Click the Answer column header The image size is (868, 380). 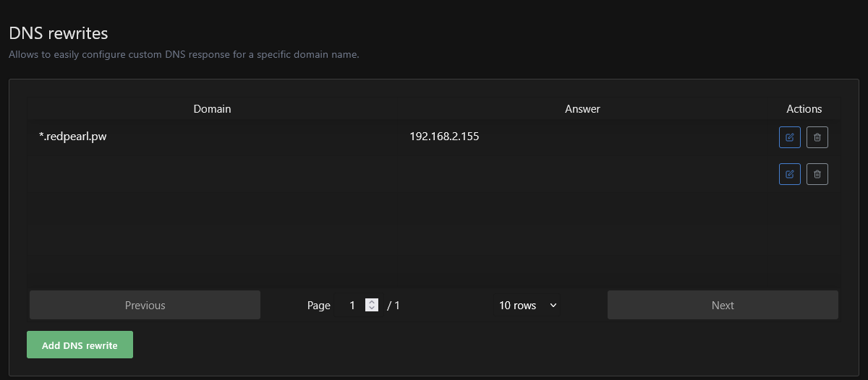[x=582, y=109]
